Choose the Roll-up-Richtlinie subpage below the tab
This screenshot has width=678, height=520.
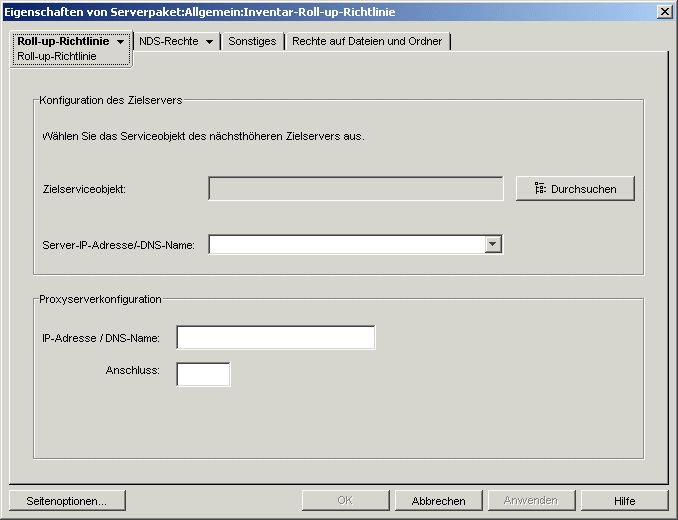tap(57, 57)
